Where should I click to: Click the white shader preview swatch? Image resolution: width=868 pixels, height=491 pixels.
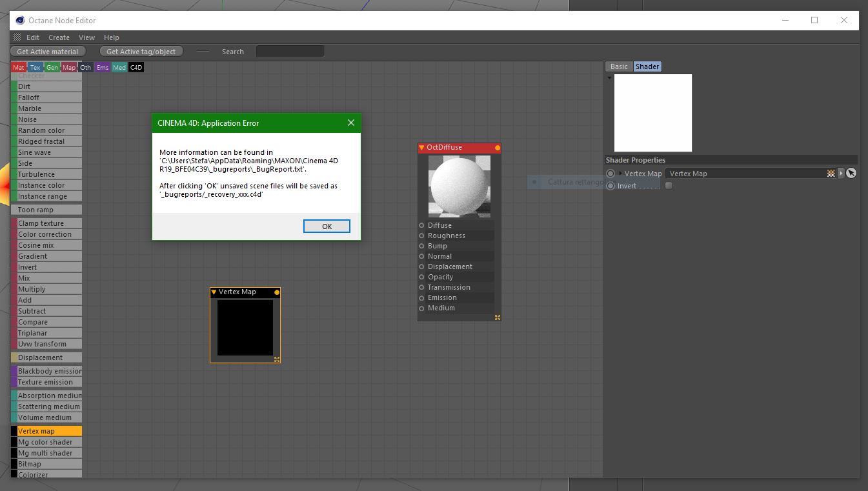click(x=653, y=113)
